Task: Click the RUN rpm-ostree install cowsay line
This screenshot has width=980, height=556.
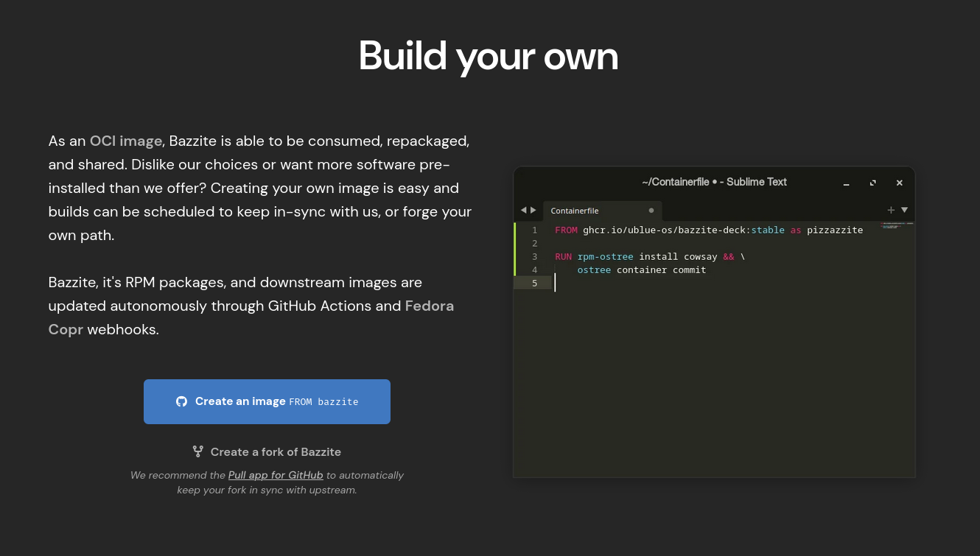Action: coord(650,256)
